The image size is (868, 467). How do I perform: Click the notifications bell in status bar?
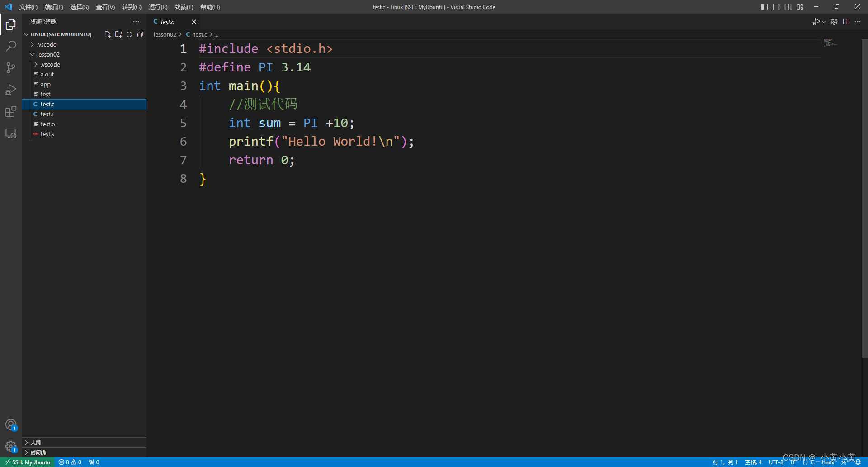click(x=858, y=462)
